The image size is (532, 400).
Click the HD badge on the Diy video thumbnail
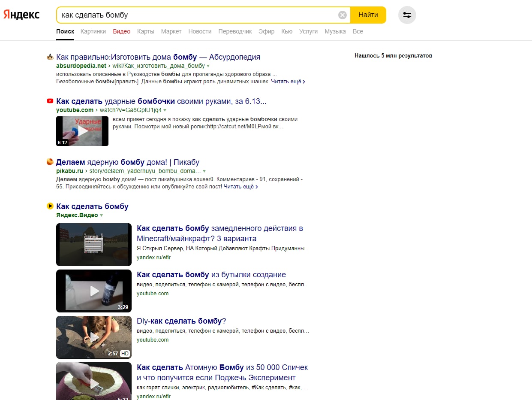point(125,354)
